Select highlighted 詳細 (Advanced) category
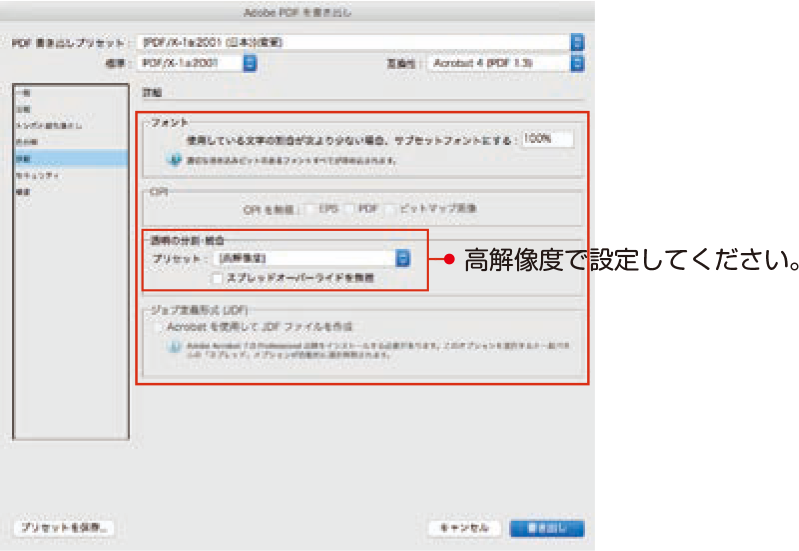Screen dimensions: 799x551 (70, 159)
